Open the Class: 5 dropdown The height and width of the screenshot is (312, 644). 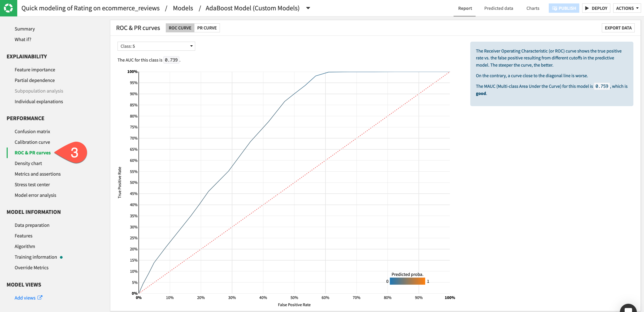click(x=156, y=46)
